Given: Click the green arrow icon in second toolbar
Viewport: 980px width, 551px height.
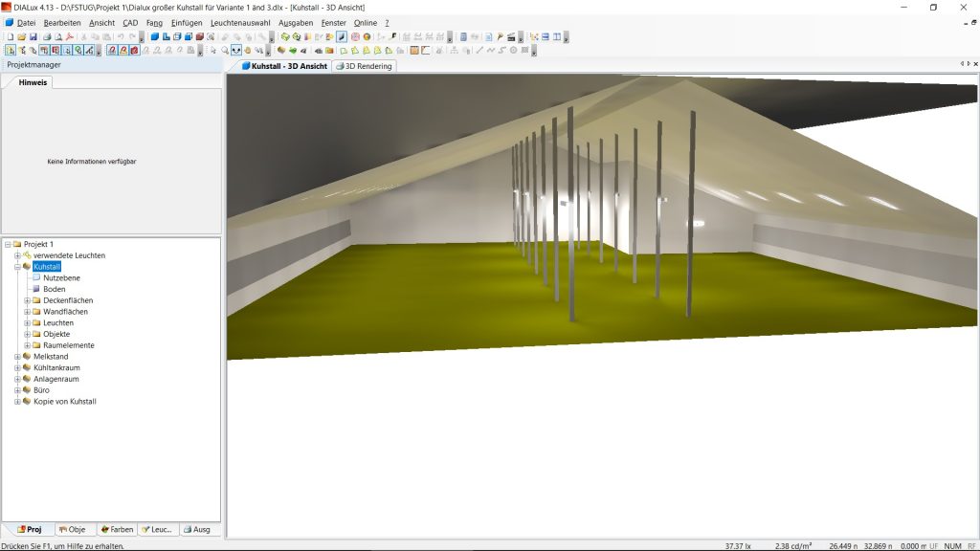Looking at the screenshot, I should point(293,50).
